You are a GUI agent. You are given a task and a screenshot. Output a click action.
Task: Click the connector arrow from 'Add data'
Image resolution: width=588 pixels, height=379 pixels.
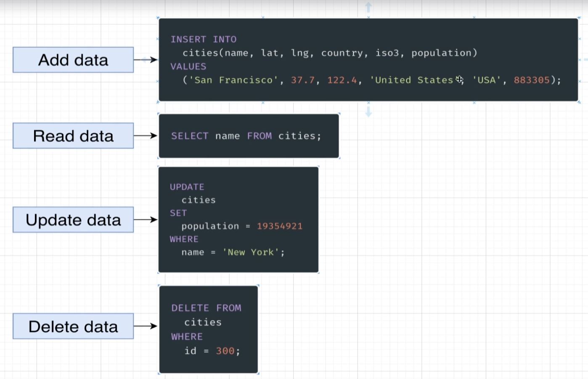[x=146, y=60]
